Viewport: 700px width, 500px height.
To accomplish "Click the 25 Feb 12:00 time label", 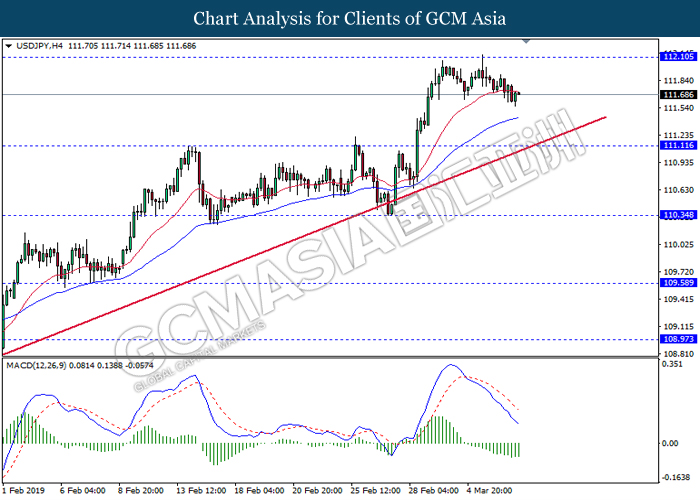I will pos(375,490).
